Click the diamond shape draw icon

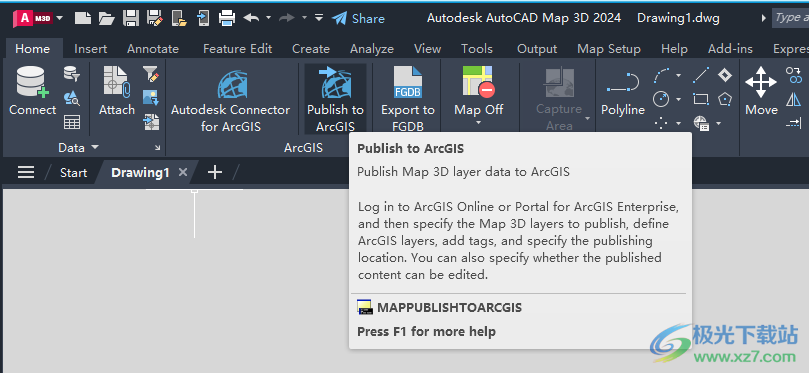tap(725, 75)
